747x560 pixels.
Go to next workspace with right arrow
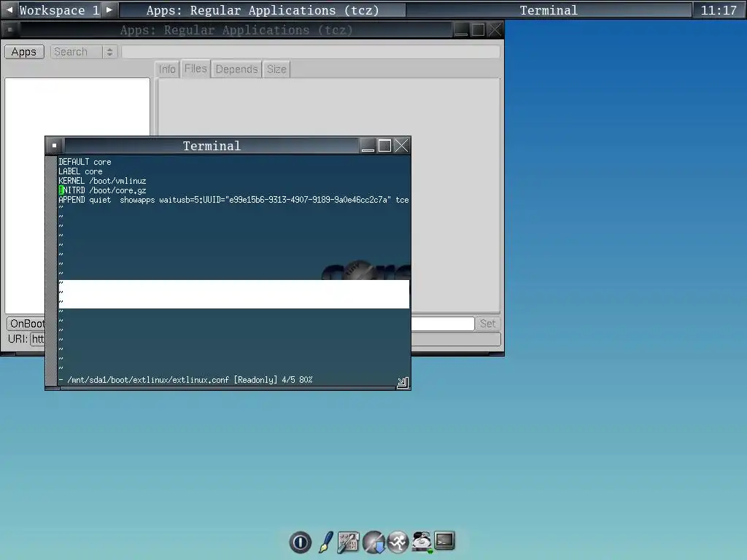pos(109,9)
